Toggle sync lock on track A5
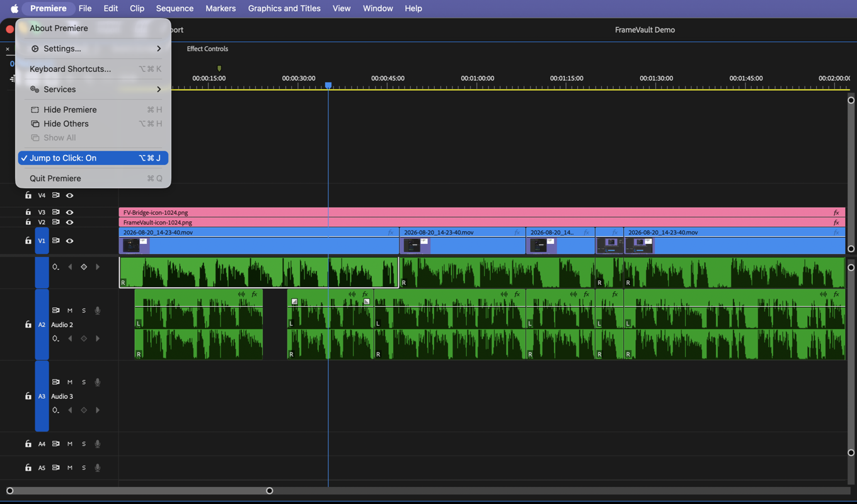857x504 pixels. click(x=55, y=468)
